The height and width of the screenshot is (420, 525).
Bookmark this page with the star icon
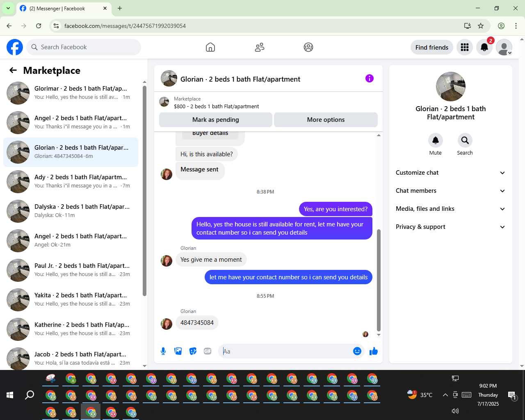tap(481, 26)
